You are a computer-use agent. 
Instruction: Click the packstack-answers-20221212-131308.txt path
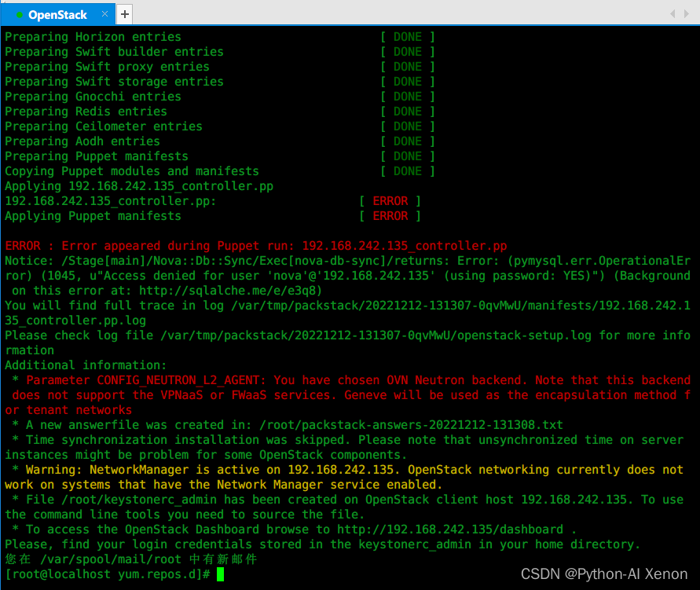click(x=411, y=425)
